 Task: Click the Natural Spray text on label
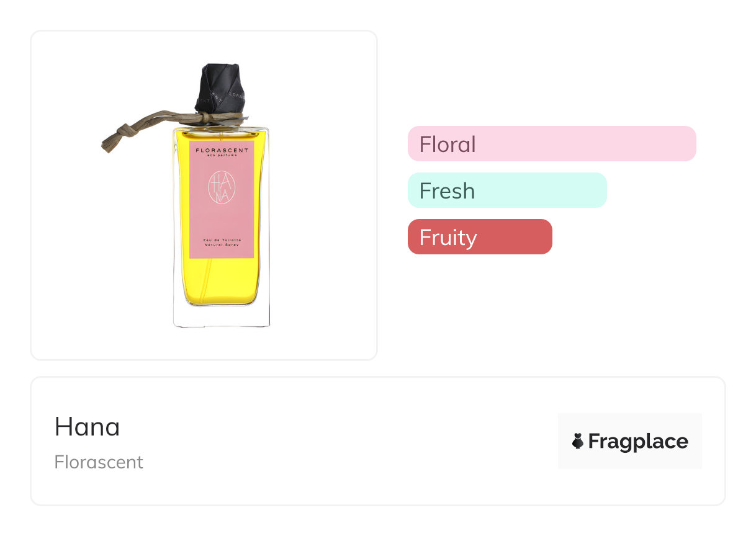(222, 246)
